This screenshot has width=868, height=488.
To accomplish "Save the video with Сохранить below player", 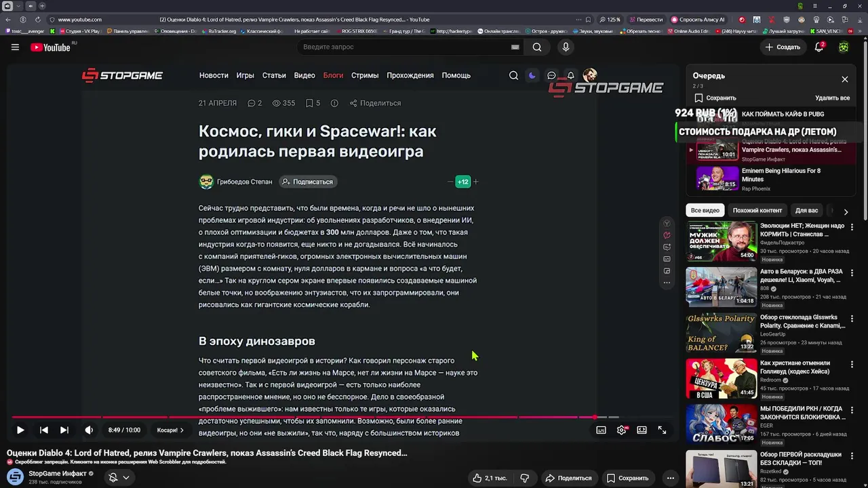I will click(627, 478).
